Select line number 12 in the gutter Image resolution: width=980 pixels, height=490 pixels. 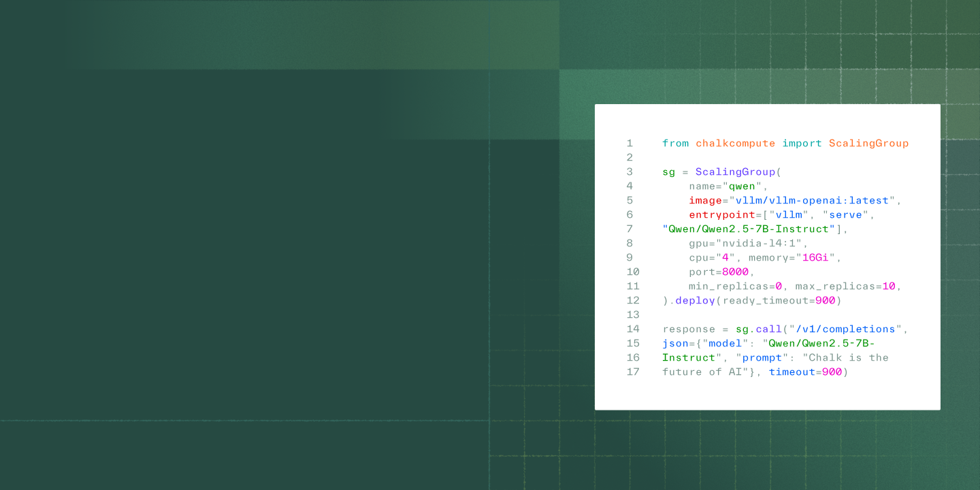pyautogui.click(x=633, y=301)
